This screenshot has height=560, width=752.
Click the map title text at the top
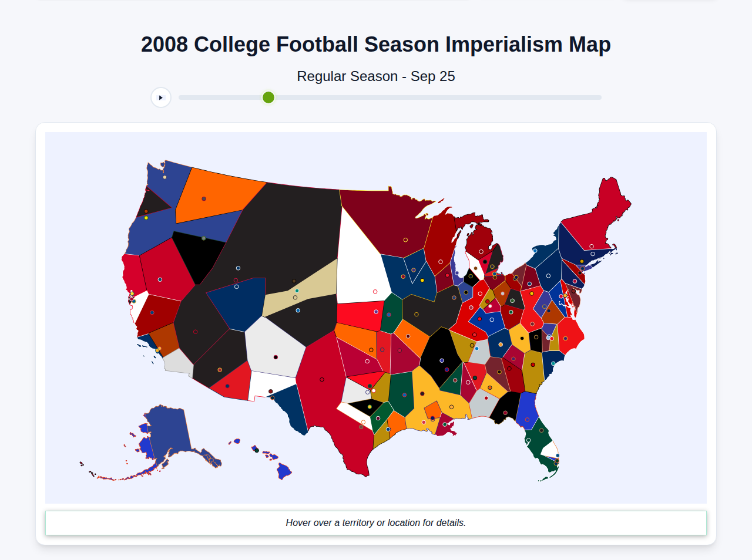click(x=375, y=43)
